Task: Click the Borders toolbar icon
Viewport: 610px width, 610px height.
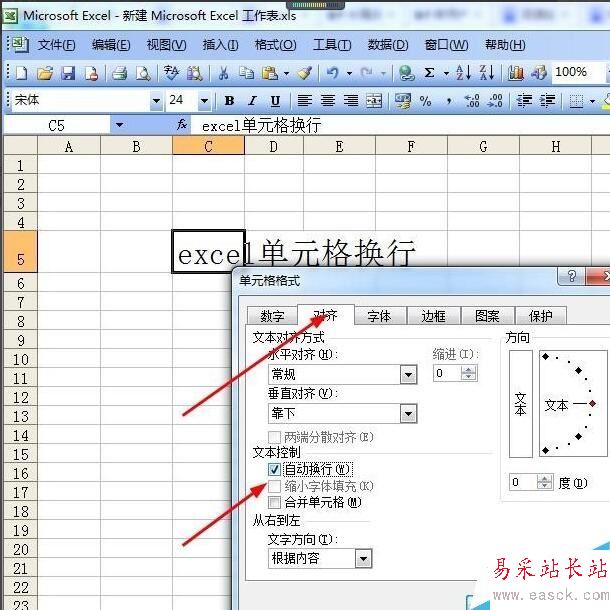Action: coord(576,101)
